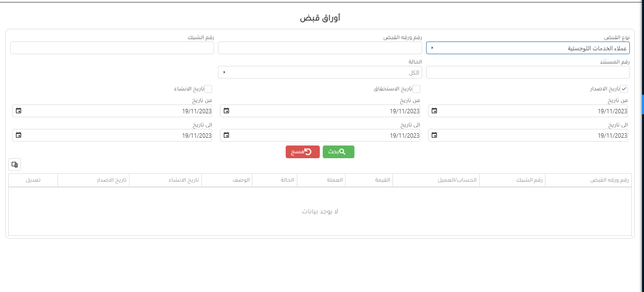
Task: Enable the تاريخ الاستحقاق checkbox
Action: (x=416, y=89)
